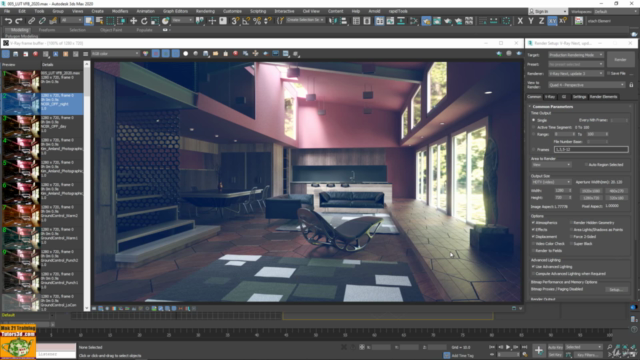Toggle the blue channel button in frame buffer
This screenshot has height=360, width=640.
coord(175,54)
